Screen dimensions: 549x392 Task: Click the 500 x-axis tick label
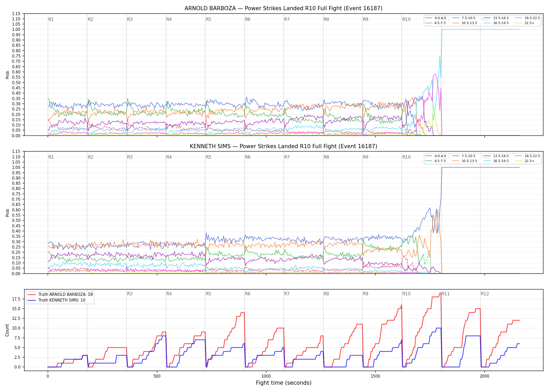click(x=157, y=376)
